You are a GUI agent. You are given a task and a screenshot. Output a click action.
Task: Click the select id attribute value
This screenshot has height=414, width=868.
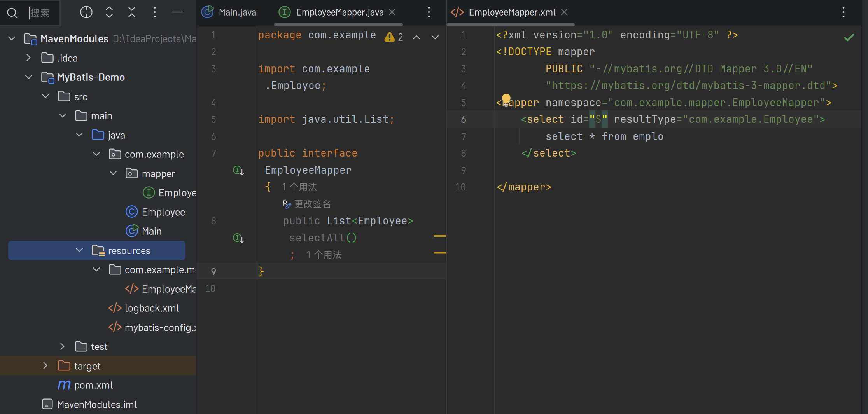point(598,119)
